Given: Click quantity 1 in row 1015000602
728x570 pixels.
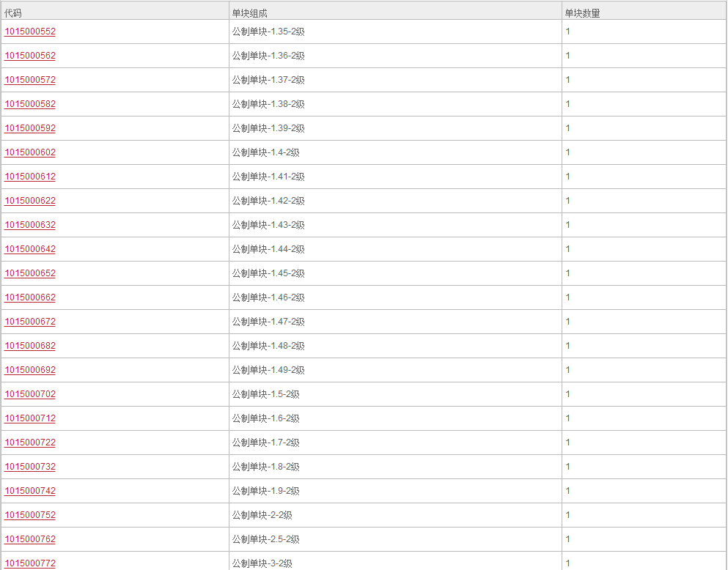Looking at the screenshot, I should pyautogui.click(x=568, y=152).
